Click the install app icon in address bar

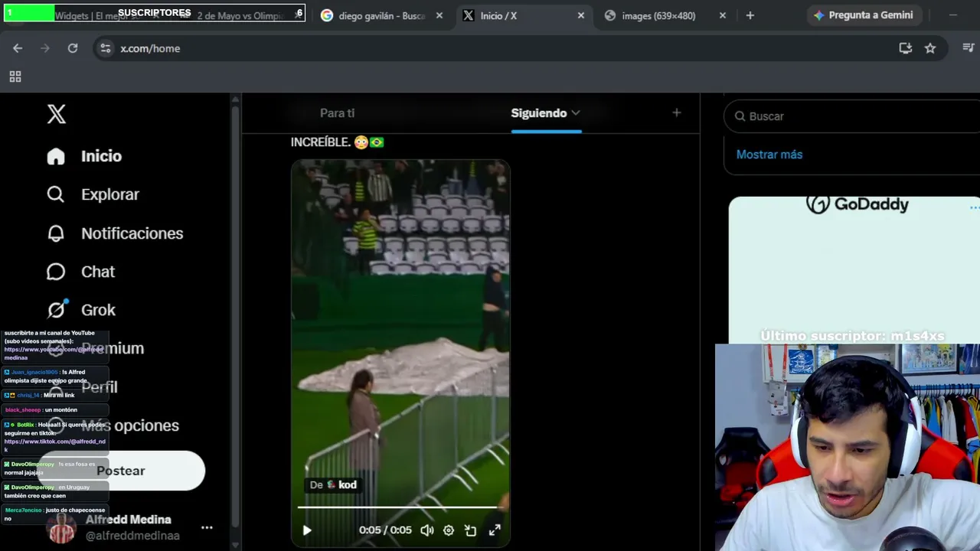coord(906,48)
